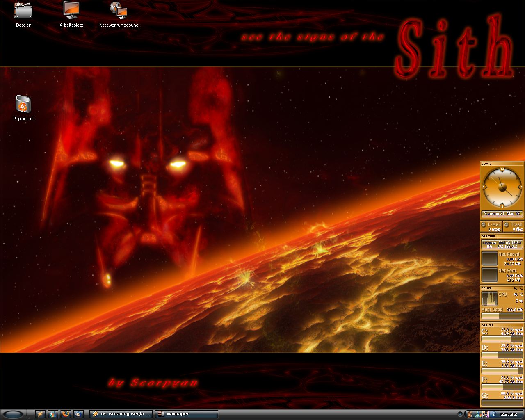Viewport: 525px width, 420px height.
Task: Click the Net Recvd graph box
Action: pos(490,258)
